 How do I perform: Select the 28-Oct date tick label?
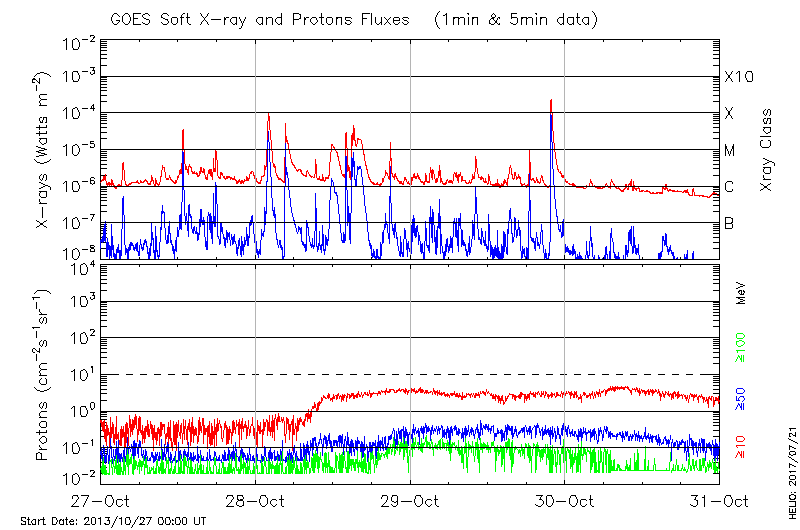click(255, 501)
